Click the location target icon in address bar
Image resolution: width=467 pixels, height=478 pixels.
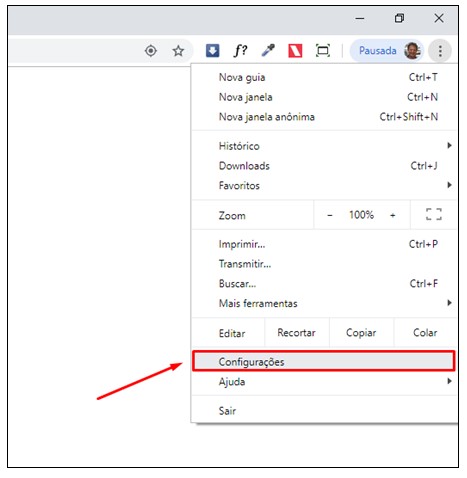151,51
